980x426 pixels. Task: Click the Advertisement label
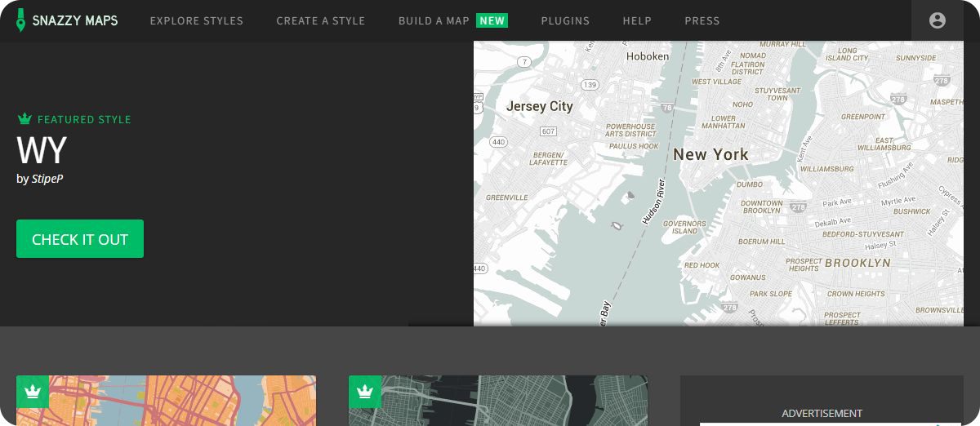click(822, 414)
